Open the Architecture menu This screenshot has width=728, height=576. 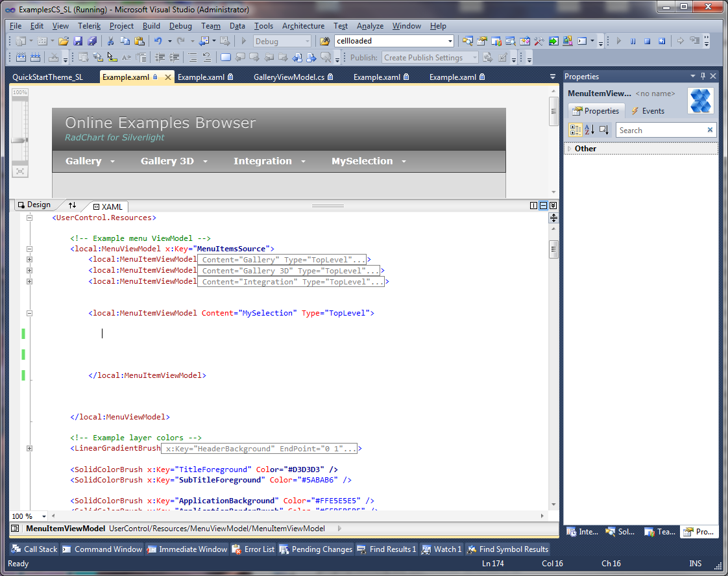coord(303,26)
